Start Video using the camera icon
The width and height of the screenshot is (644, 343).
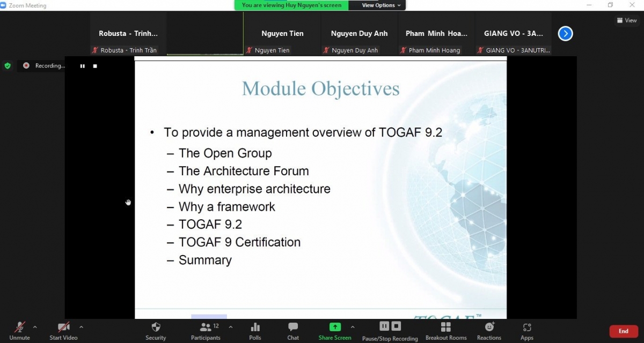(x=63, y=327)
